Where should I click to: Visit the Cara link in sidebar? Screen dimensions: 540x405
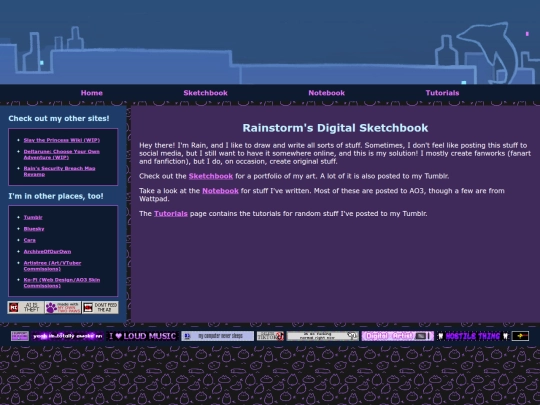click(x=30, y=240)
